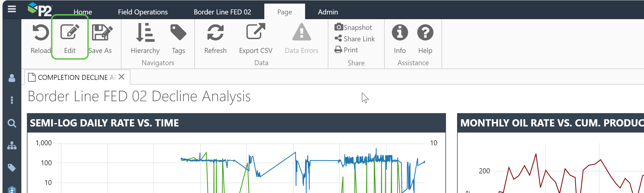Screen dimensions: 644x193
Task: Open Edit mode for the page
Action: [x=70, y=33]
